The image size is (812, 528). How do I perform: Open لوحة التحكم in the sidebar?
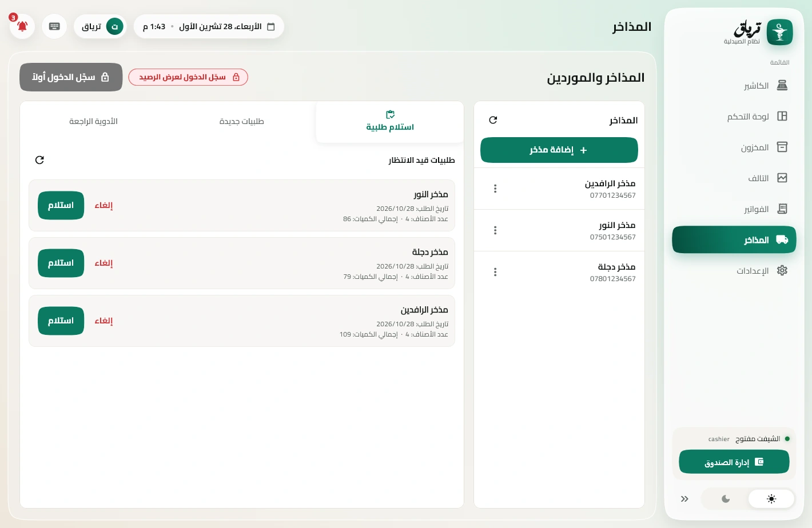point(734,117)
